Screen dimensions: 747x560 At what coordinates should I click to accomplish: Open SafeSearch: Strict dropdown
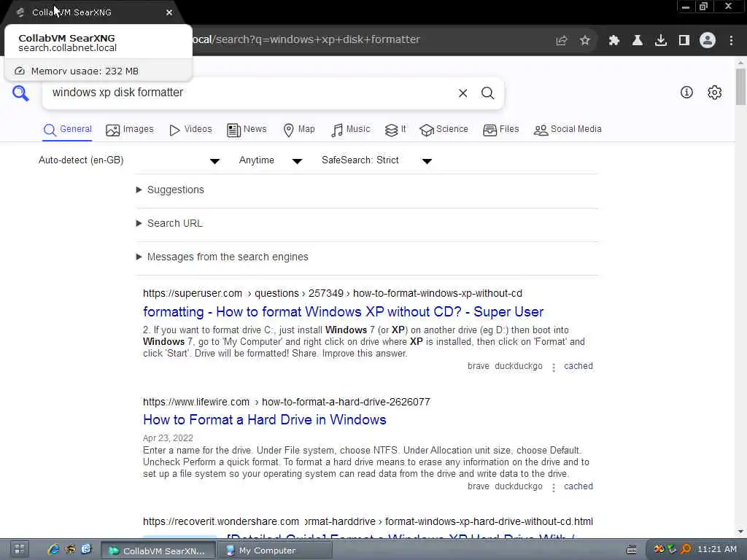pyautogui.click(x=377, y=160)
